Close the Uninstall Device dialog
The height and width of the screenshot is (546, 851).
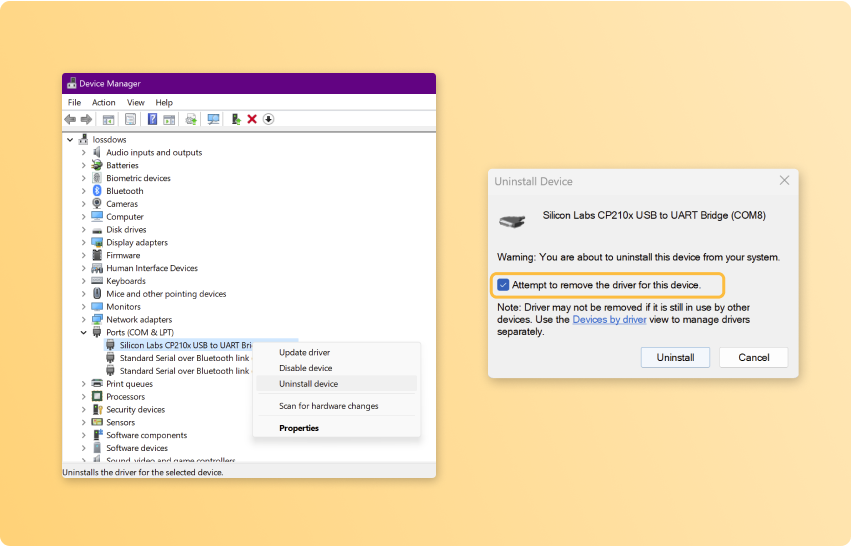coord(784,180)
